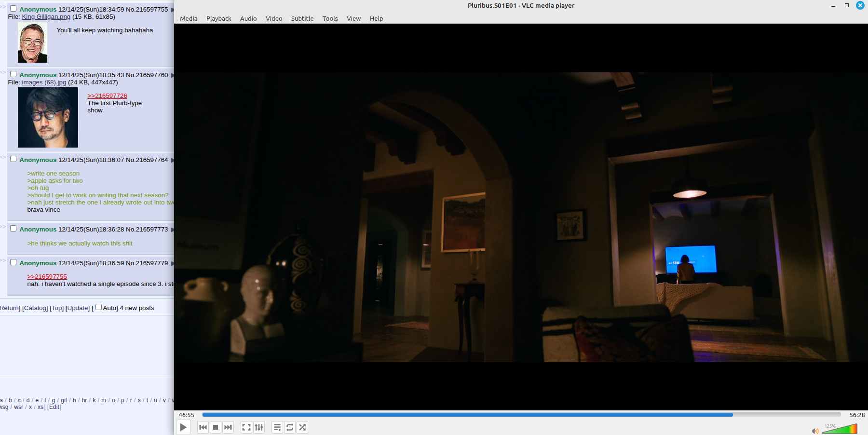Open post menu arrow for No.216597779
The image size is (868, 435).
coord(172,263)
